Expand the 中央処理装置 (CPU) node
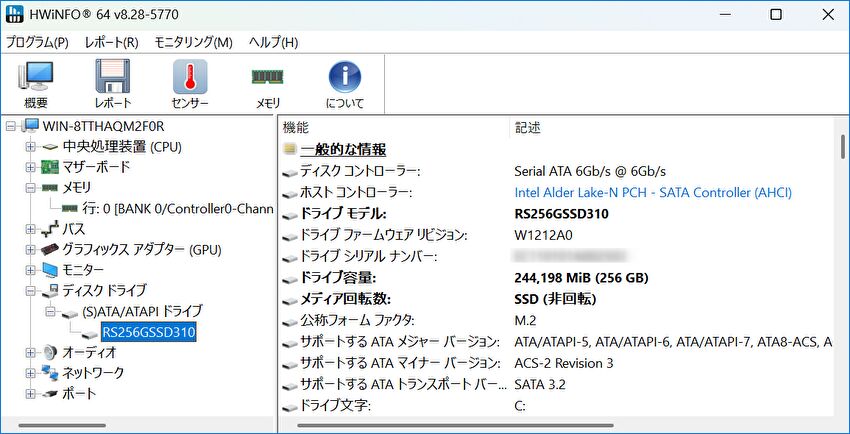The width and height of the screenshot is (850, 434). [x=30, y=147]
